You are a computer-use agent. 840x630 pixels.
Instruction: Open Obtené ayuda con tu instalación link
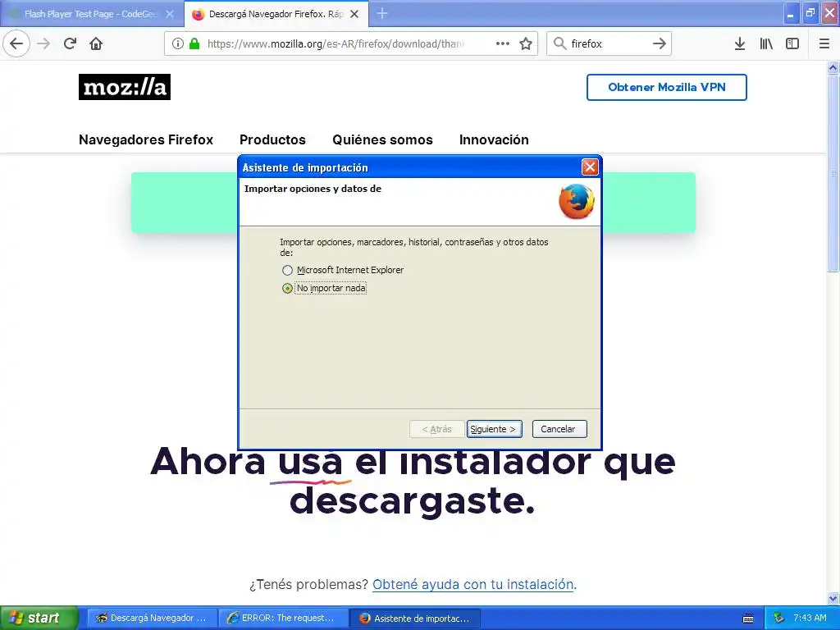pyautogui.click(x=473, y=584)
